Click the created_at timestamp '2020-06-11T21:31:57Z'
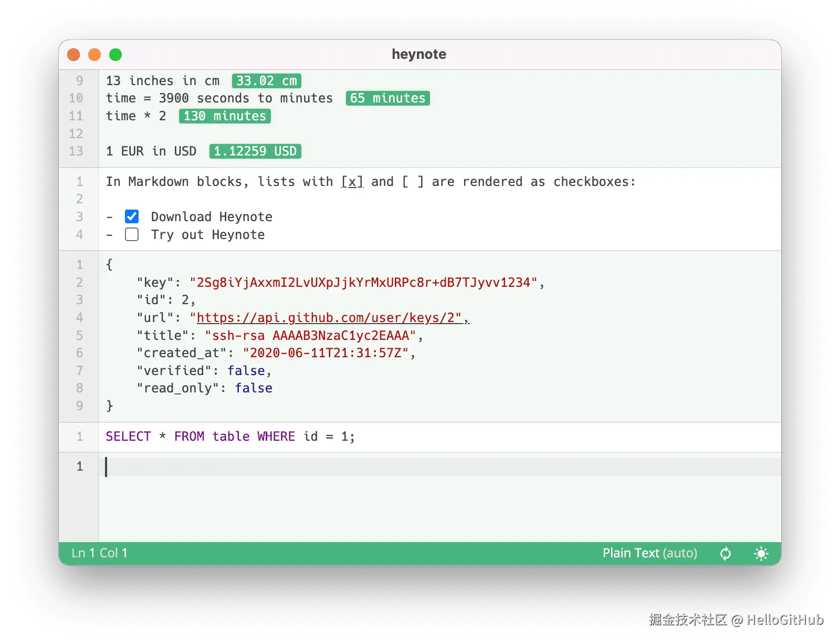Viewport: 840px width, 643px height. [x=325, y=353]
